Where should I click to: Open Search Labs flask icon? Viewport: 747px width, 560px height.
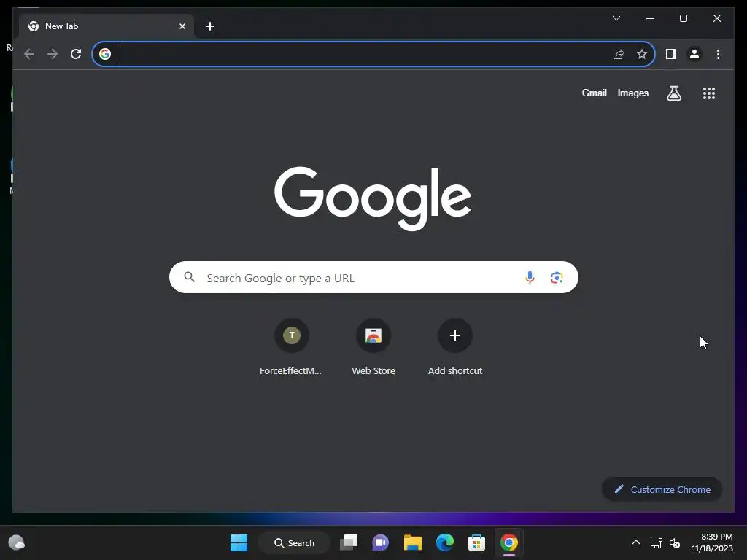pos(673,93)
